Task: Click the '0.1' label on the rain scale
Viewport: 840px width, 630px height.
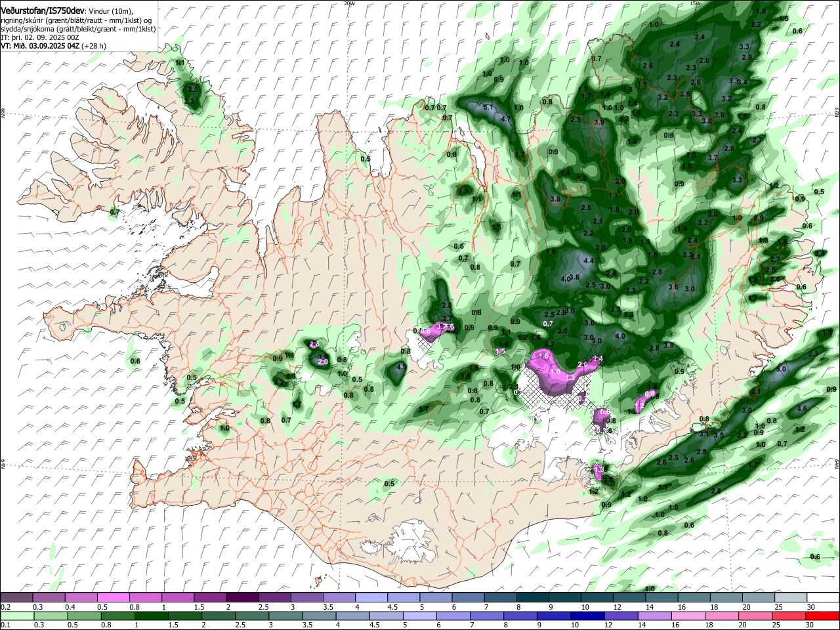Action: 5,625
